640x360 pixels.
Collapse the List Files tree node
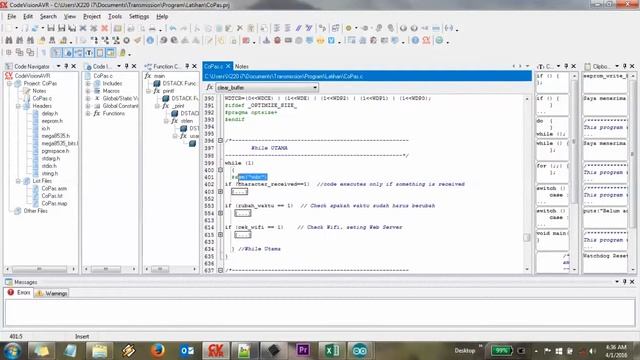click(18, 181)
